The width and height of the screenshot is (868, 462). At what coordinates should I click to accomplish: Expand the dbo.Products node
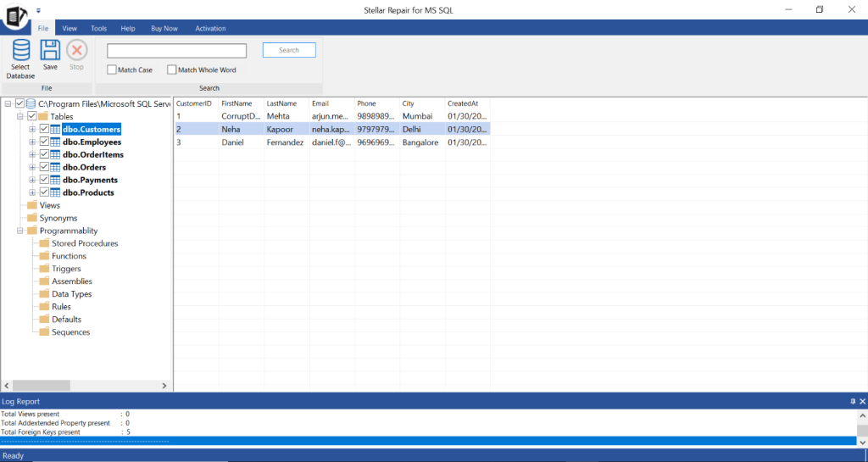(x=32, y=192)
